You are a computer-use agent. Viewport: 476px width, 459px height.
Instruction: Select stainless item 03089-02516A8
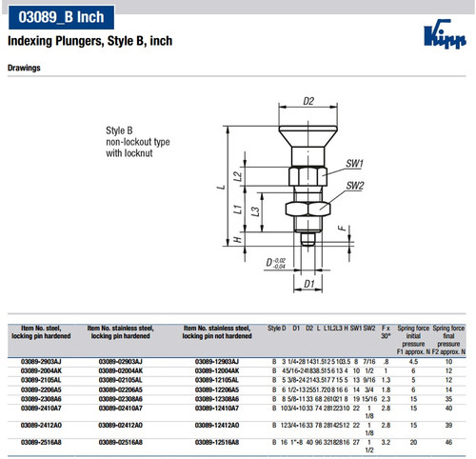[121, 443]
